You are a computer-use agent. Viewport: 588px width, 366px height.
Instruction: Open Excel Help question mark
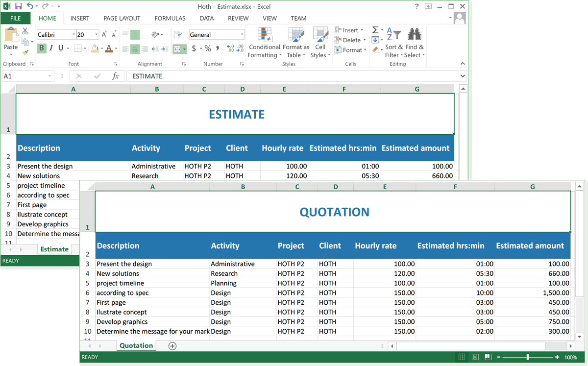417,6
